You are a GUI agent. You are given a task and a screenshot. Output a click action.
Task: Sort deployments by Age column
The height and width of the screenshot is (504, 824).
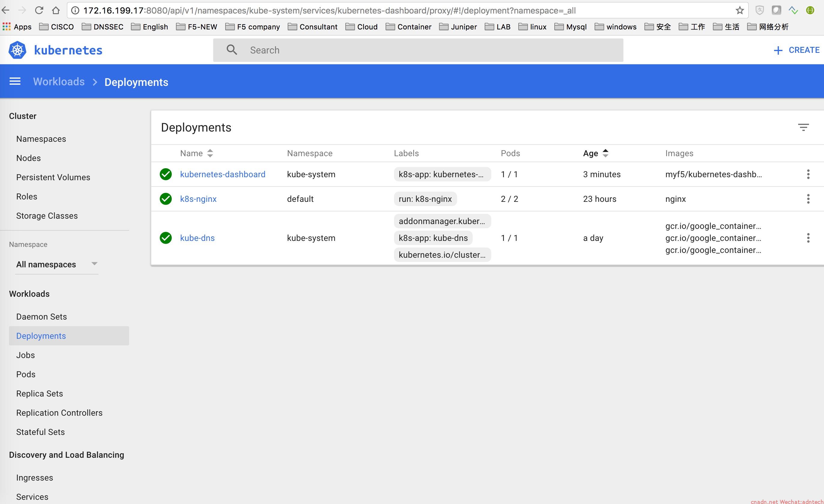595,153
